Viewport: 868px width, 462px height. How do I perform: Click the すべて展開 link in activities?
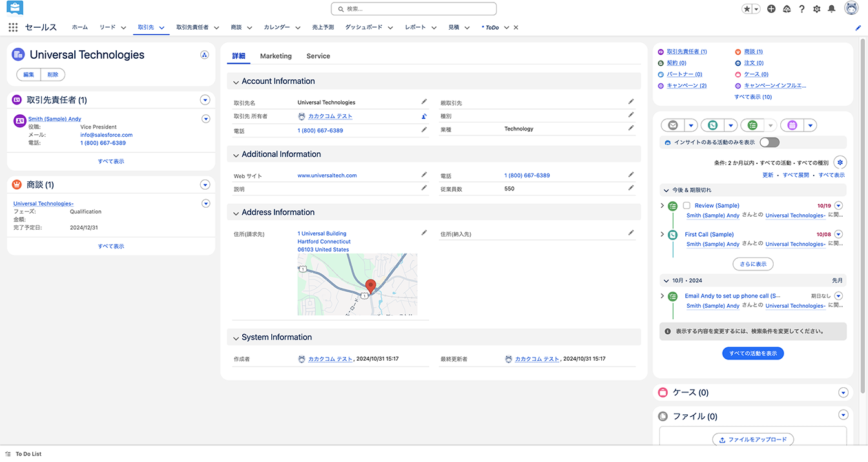click(x=796, y=175)
